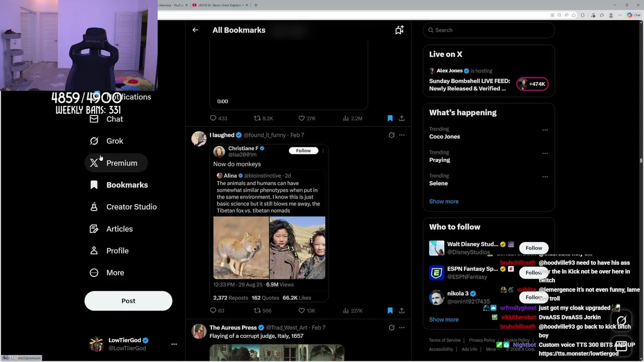This screenshot has width=644, height=362.
Task: Repost the post with 8.2K reposts
Action: 263,118
